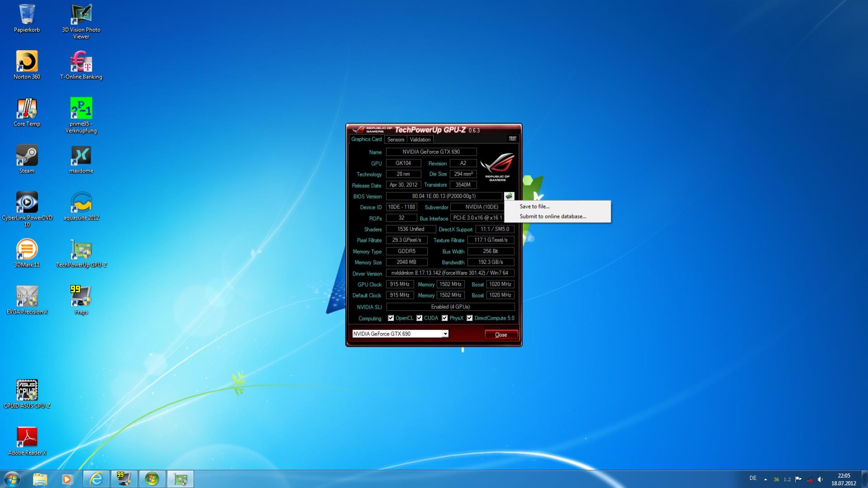Switch to Fraps in the taskbar
The height and width of the screenshot is (488, 868).
click(x=124, y=479)
